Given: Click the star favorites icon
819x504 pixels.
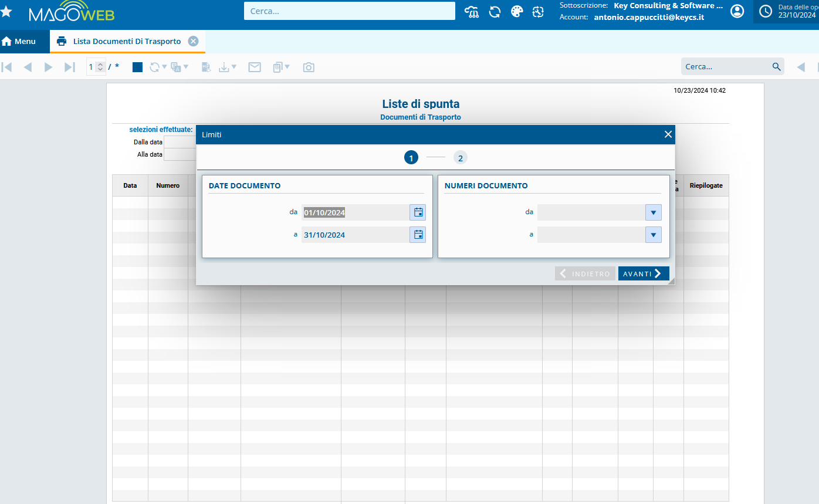Looking at the screenshot, I should click(6, 12).
